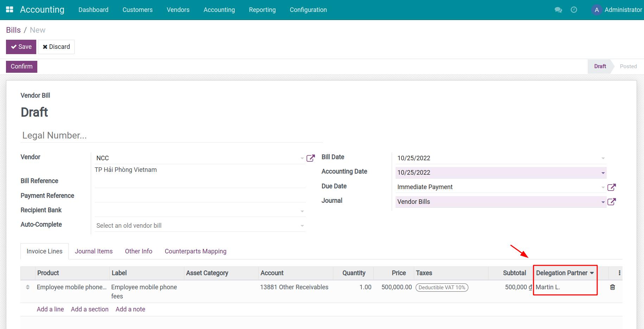Open optional columns via three-dot icon
This screenshot has height=329, width=644.
tap(619, 272)
